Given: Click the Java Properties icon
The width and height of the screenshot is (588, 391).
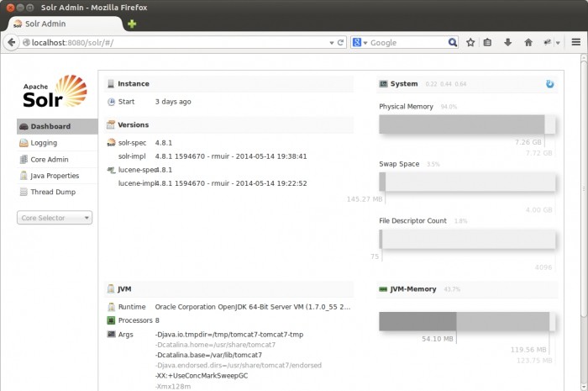Looking at the screenshot, I should [24, 176].
